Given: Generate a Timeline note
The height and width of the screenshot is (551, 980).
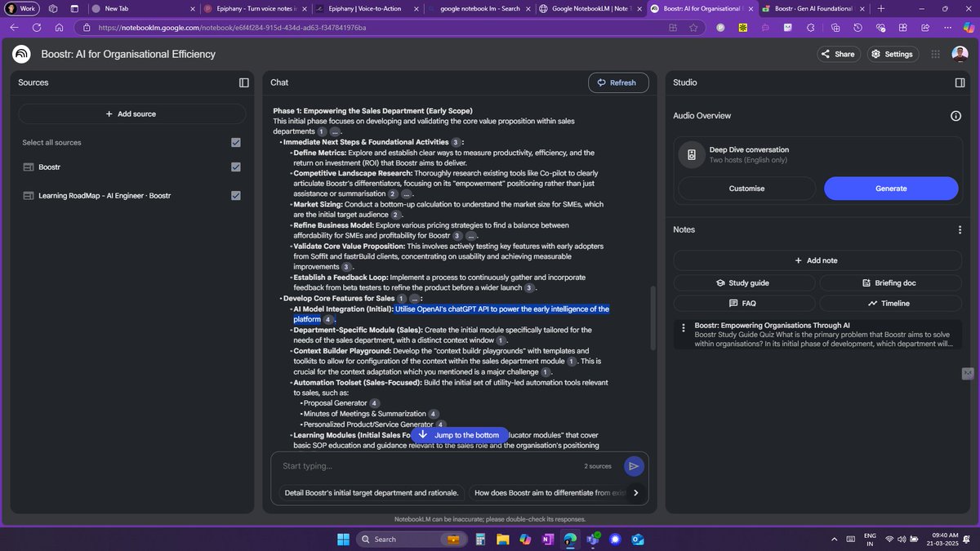Looking at the screenshot, I should coord(890,303).
